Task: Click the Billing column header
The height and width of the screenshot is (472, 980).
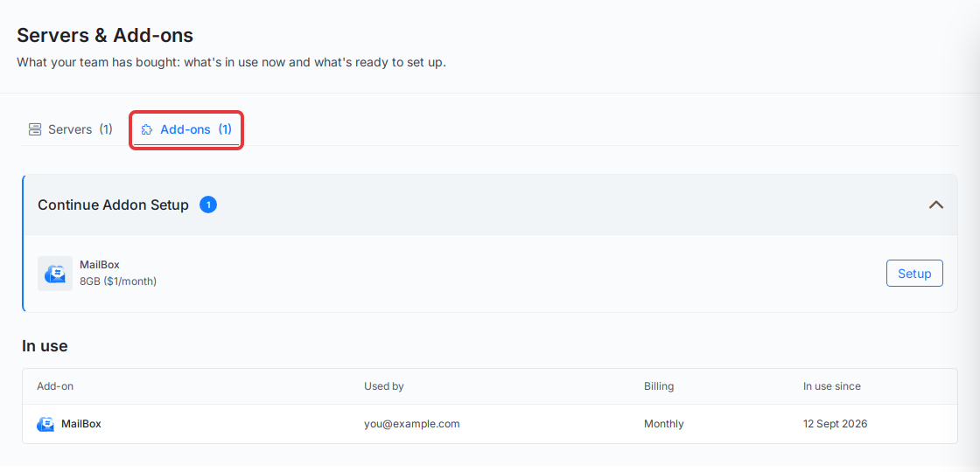Action: [x=659, y=386]
